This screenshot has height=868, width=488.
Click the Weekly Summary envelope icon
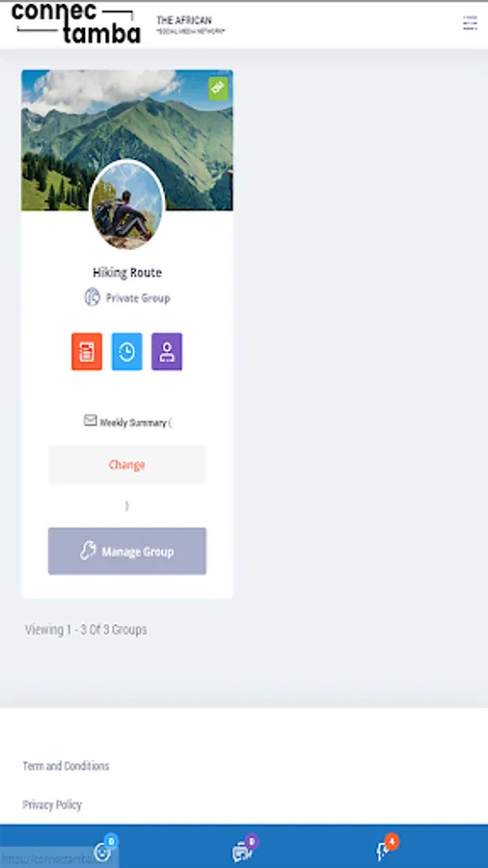91,420
